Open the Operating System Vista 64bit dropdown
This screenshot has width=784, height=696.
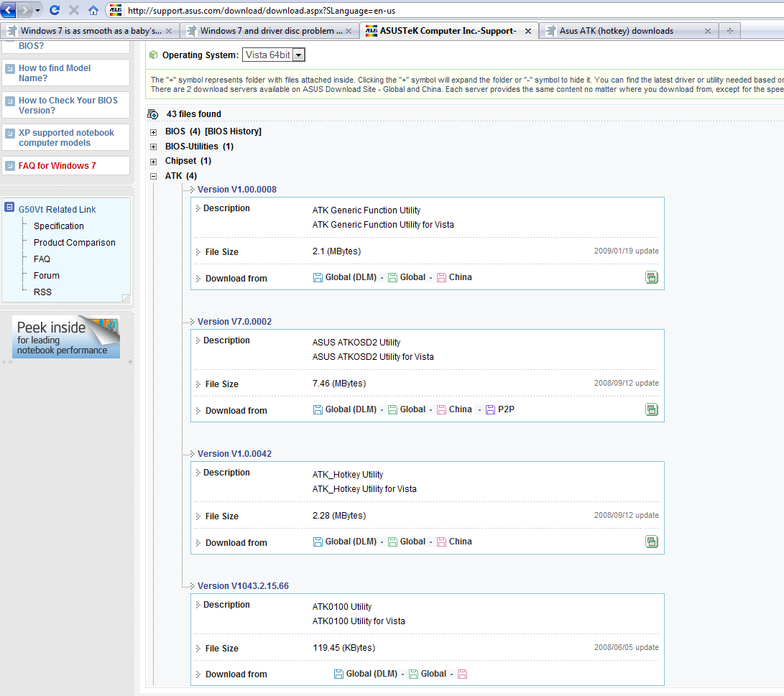click(274, 55)
